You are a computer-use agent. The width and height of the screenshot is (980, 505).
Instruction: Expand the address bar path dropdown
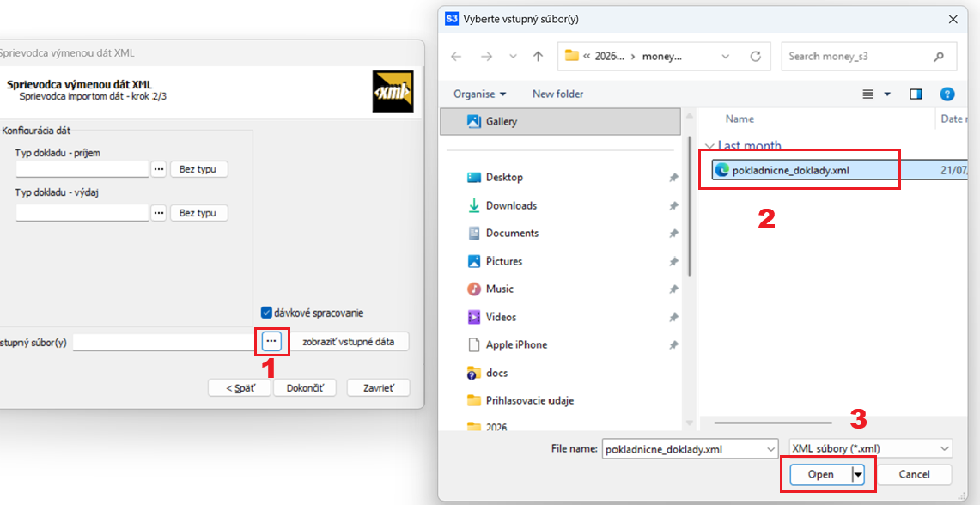click(x=726, y=56)
